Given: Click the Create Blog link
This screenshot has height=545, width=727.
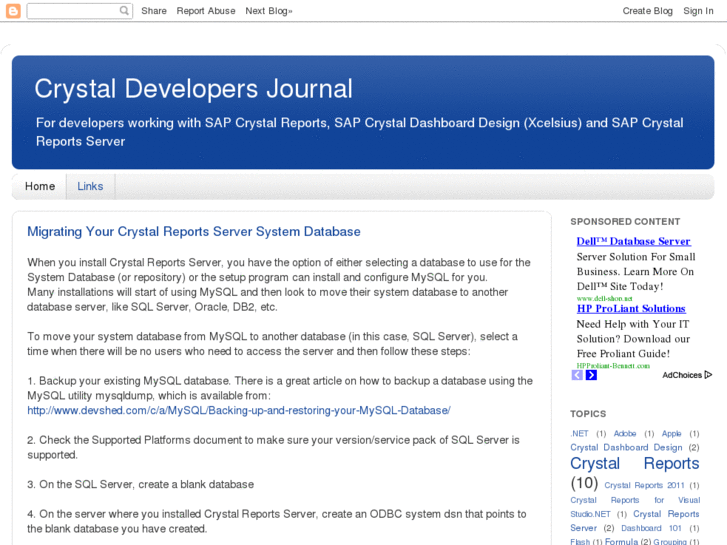Looking at the screenshot, I should pyautogui.click(x=647, y=11).
